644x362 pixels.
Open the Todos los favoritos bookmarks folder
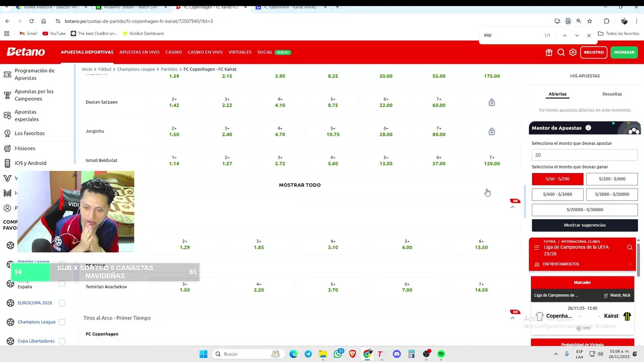(x=618, y=34)
